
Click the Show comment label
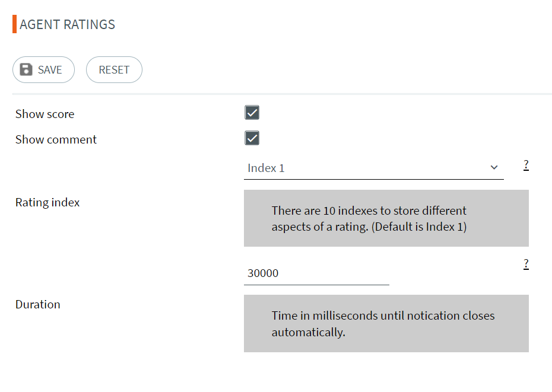(56, 139)
